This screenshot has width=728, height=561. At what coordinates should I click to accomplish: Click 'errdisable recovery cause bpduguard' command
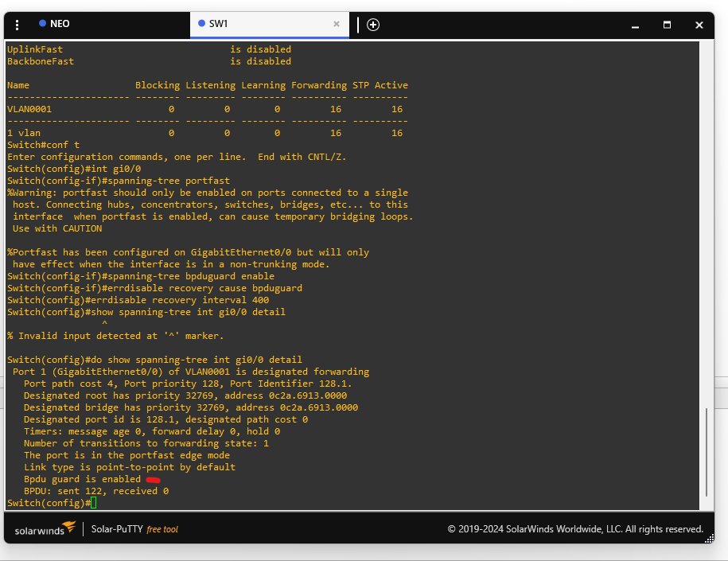pyautogui.click(x=204, y=288)
